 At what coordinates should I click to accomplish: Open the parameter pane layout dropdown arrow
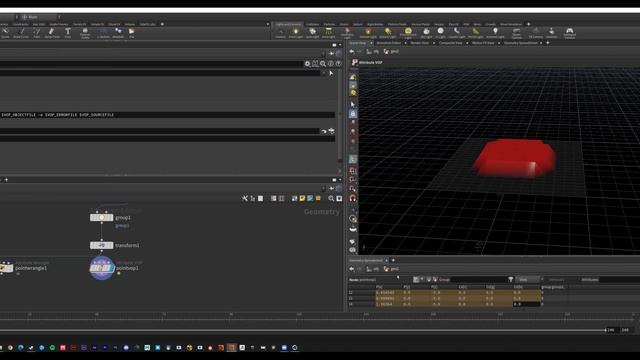[340, 45]
